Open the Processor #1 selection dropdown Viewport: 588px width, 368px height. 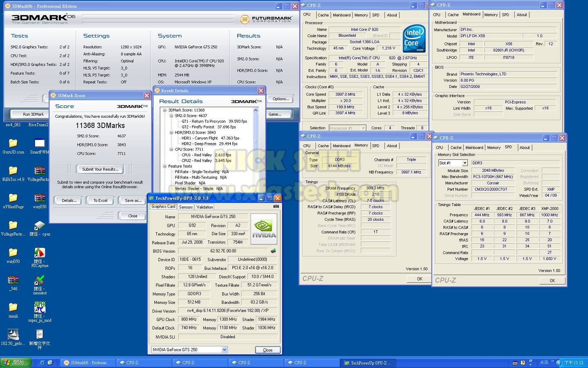(x=363, y=128)
